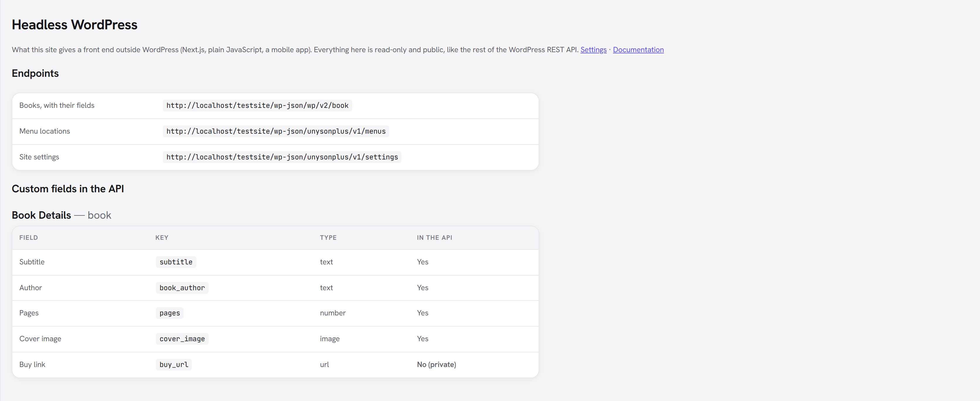Click the 'Books, with their fields' label
This screenshot has width=980, height=401.
point(57,106)
